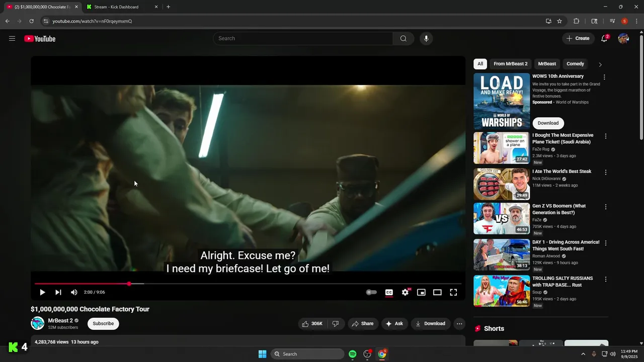644x362 pixels.
Task: Open more actions ellipsis under video
Action: (x=459, y=324)
